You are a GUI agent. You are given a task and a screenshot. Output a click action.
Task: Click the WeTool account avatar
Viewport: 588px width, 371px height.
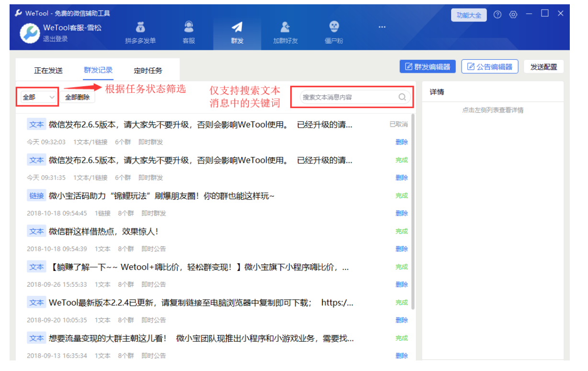[x=30, y=33]
